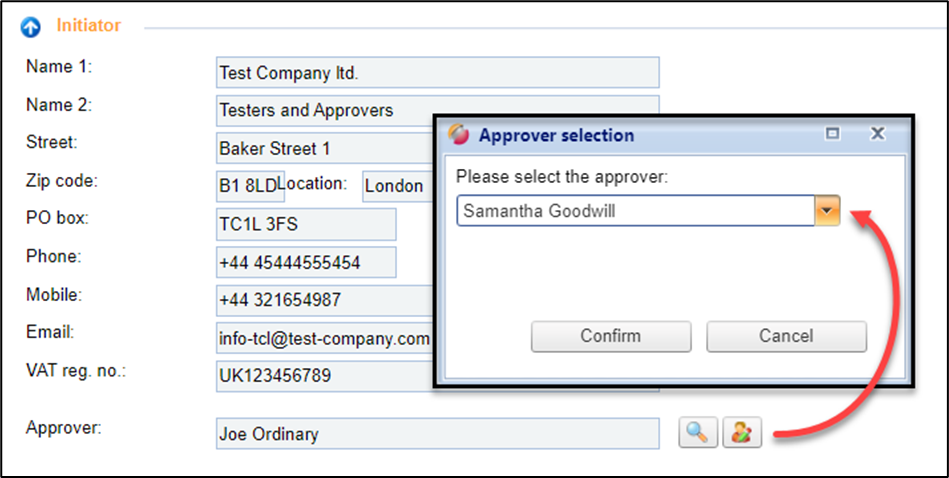Maximize the Approver selection dialog
The width and height of the screenshot is (949, 478).
click(x=832, y=134)
